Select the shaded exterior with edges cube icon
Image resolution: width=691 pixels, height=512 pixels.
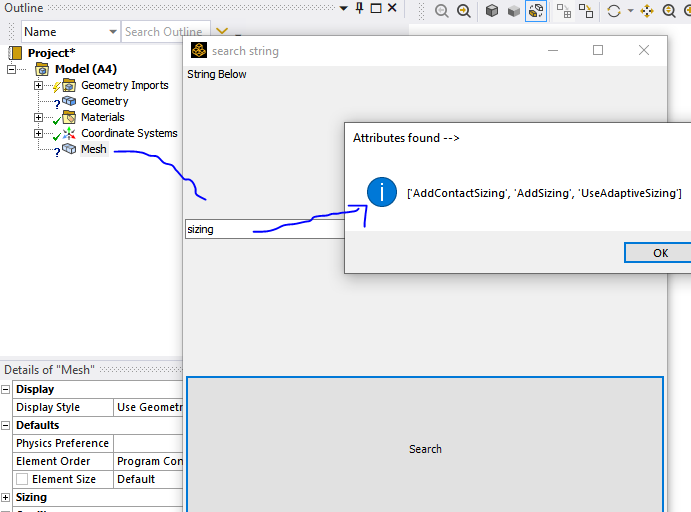pyautogui.click(x=492, y=11)
